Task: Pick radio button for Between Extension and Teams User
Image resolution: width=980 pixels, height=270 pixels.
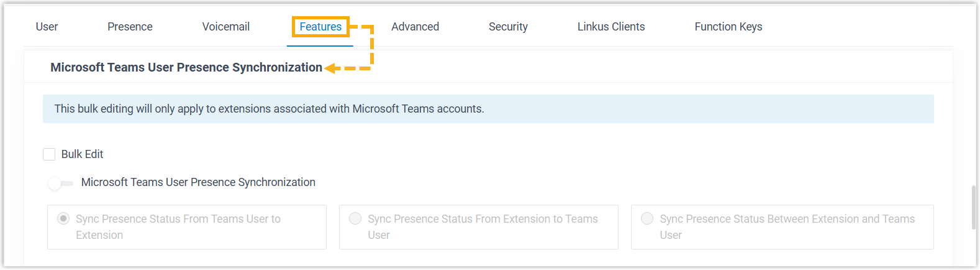Action: pos(647,218)
